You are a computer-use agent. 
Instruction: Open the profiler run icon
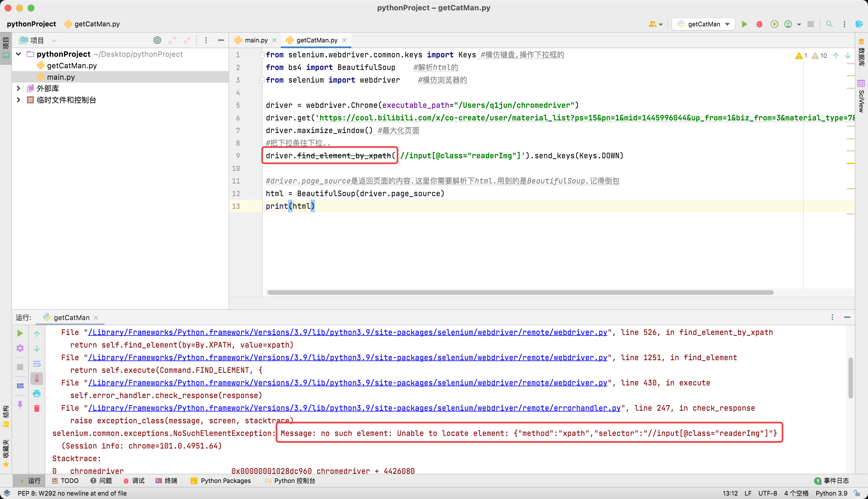788,24
